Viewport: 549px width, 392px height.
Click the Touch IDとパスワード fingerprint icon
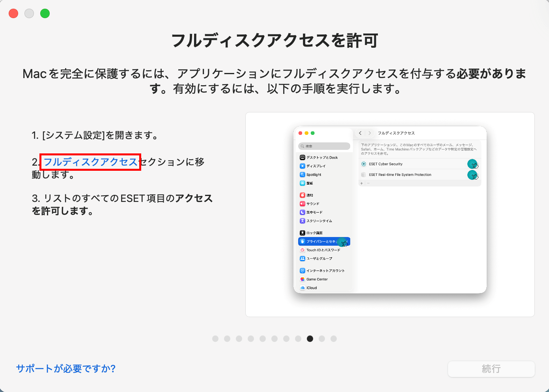tap(303, 250)
